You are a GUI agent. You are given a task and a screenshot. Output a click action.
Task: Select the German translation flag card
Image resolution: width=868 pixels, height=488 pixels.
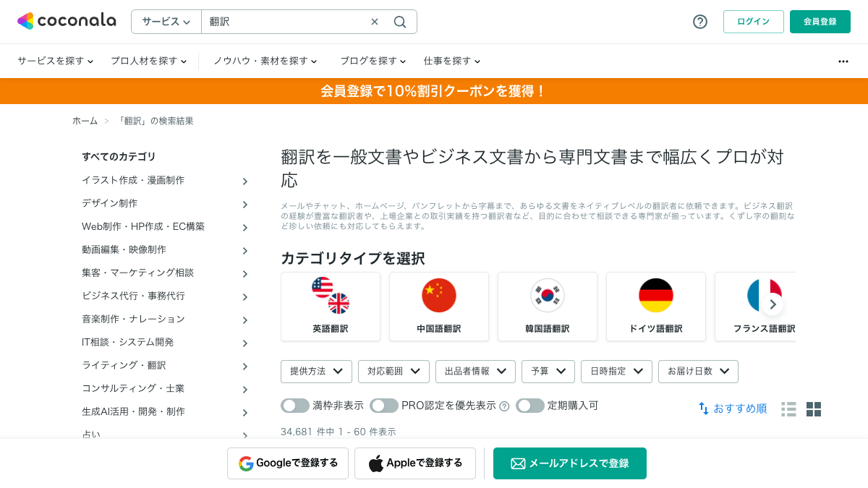coord(656,307)
